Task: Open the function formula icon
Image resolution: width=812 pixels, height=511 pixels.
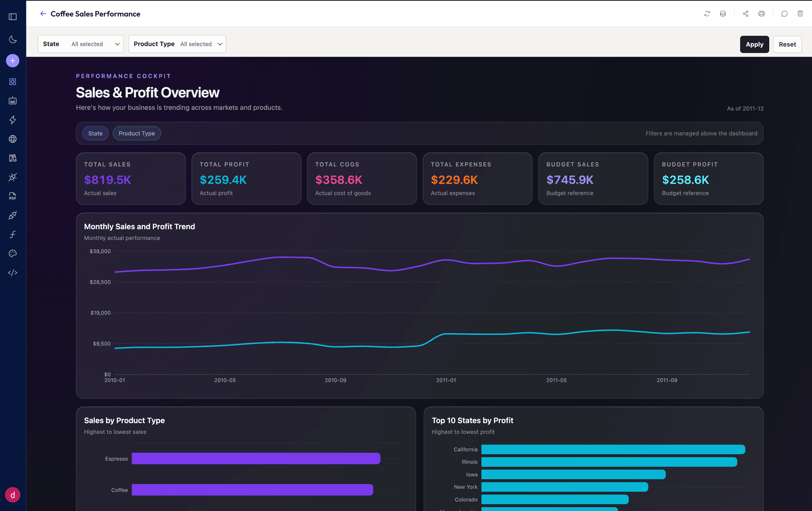Action: (x=13, y=235)
